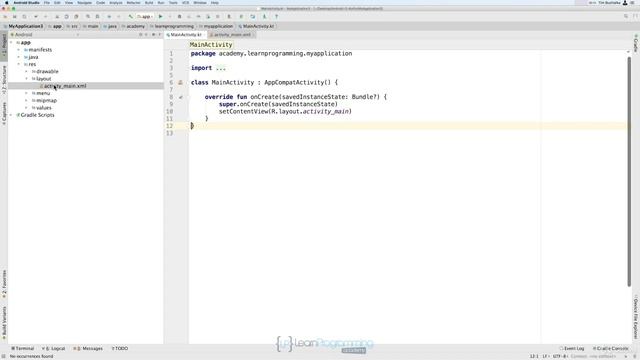Click the navigate Back arrow icon

pyautogui.click(x=109, y=17)
